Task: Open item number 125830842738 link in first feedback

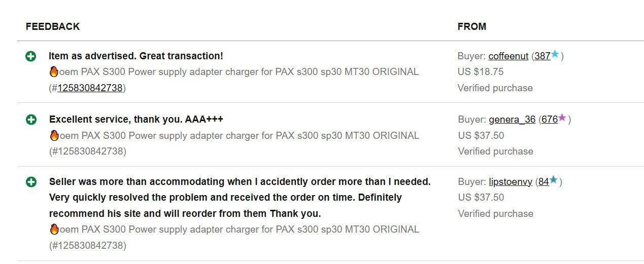Action: coord(90,88)
